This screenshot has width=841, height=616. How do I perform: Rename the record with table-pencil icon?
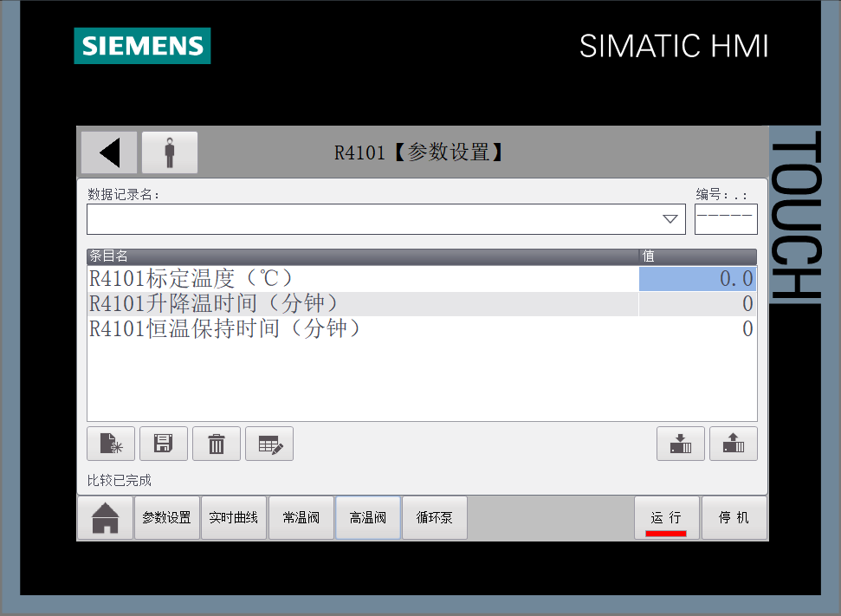(x=269, y=444)
